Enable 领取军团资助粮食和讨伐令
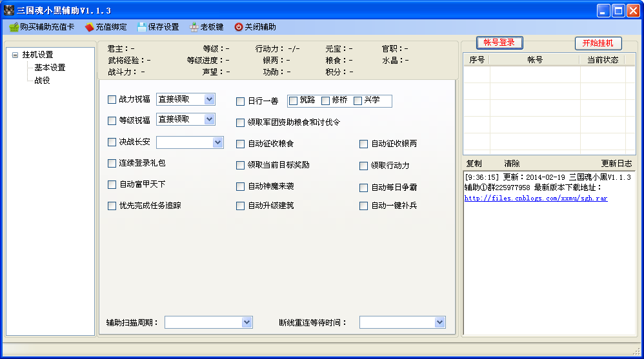 [x=240, y=122]
